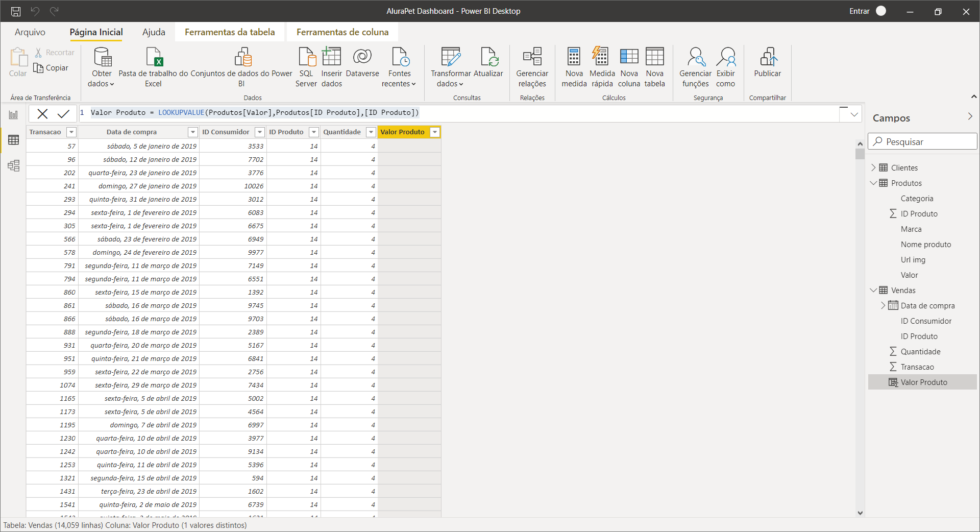The image size is (980, 532).
Task: Click the Save icon in title bar
Action: coord(16,11)
